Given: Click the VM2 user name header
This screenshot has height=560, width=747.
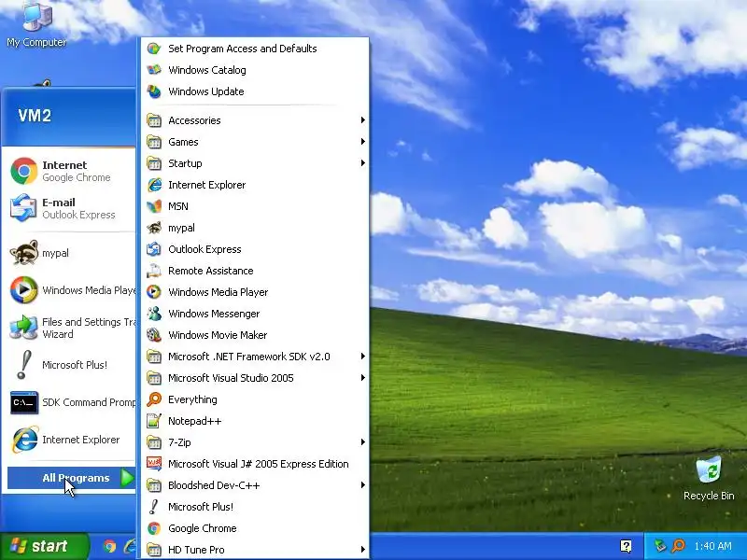Looking at the screenshot, I should [35, 116].
